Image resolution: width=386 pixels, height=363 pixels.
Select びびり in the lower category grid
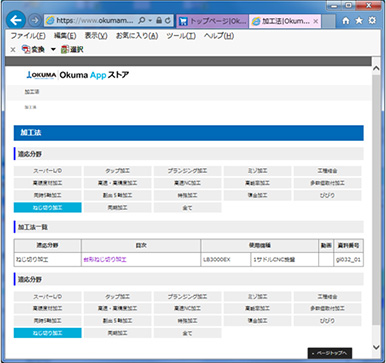pyautogui.click(x=327, y=321)
